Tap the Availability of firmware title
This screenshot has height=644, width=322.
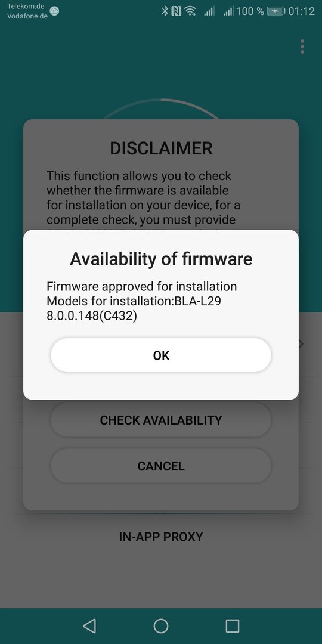pyautogui.click(x=161, y=259)
